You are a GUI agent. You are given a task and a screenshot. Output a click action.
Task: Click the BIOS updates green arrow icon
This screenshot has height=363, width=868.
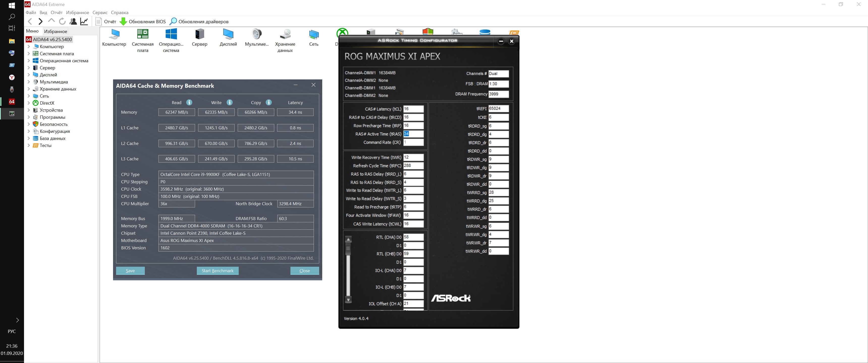click(123, 21)
